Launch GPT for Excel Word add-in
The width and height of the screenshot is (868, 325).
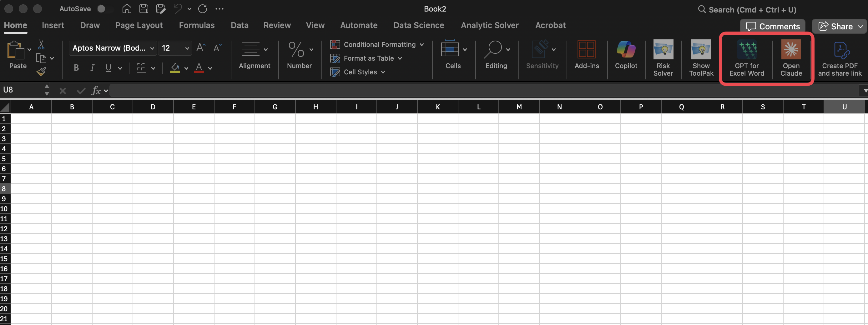(x=746, y=57)
